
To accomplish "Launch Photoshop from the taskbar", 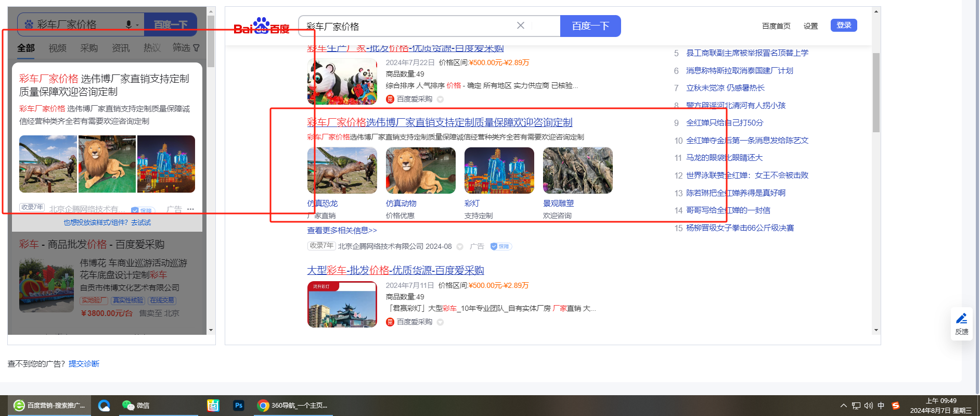I will point(239,405).
